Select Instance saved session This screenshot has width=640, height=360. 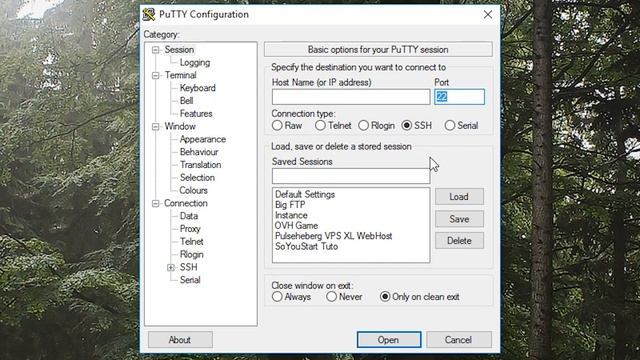pyautogui.click(x=291, y=215)
